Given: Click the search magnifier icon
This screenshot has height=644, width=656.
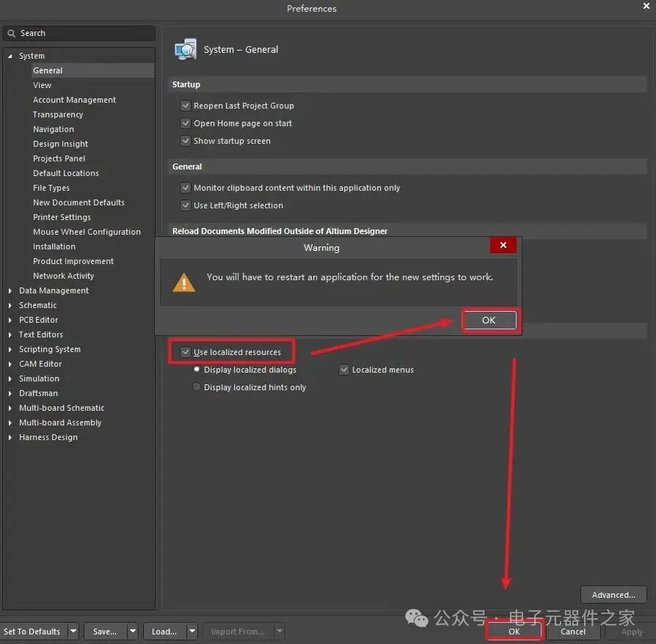Looking at the screenshot, I should [11, 34].
